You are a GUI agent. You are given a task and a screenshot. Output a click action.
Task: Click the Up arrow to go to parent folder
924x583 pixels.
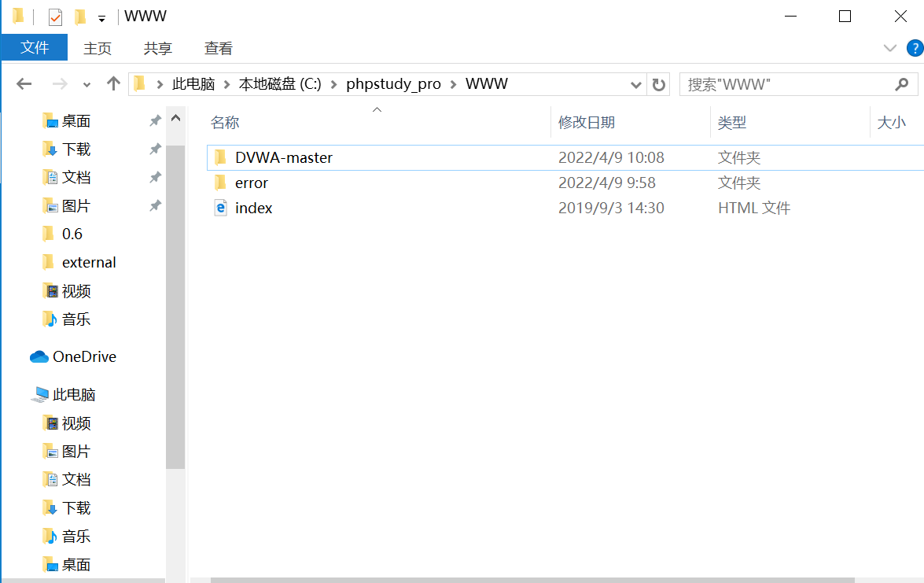[114, 84]
